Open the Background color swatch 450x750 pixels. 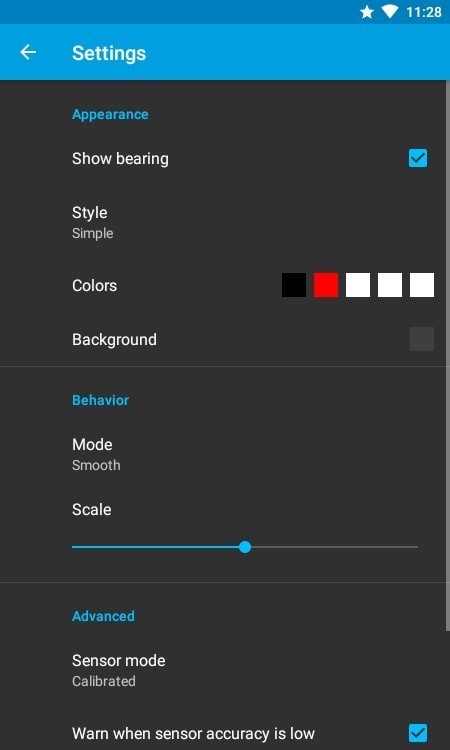[422, 339]
